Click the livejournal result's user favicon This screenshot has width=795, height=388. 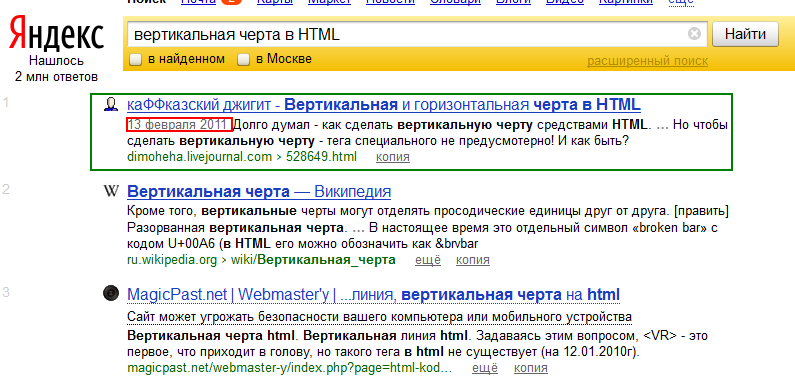pos(111,105)
